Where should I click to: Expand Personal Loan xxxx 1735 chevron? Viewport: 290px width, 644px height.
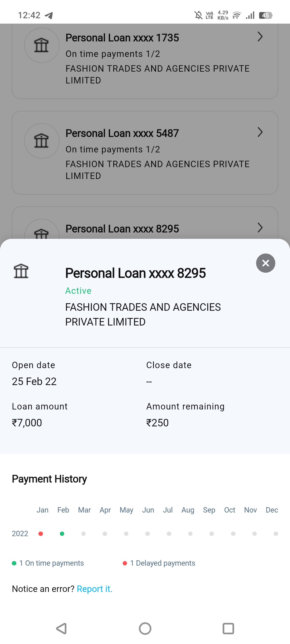tap(260, 37)
